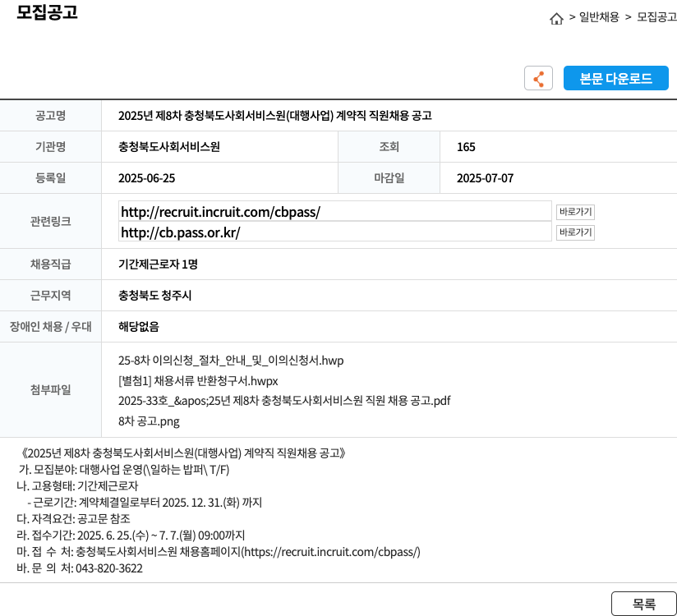
Task: Click the body line 가. 모집분야 대행사업 운영
Action: pyautogui.click(x=124, y=470)
